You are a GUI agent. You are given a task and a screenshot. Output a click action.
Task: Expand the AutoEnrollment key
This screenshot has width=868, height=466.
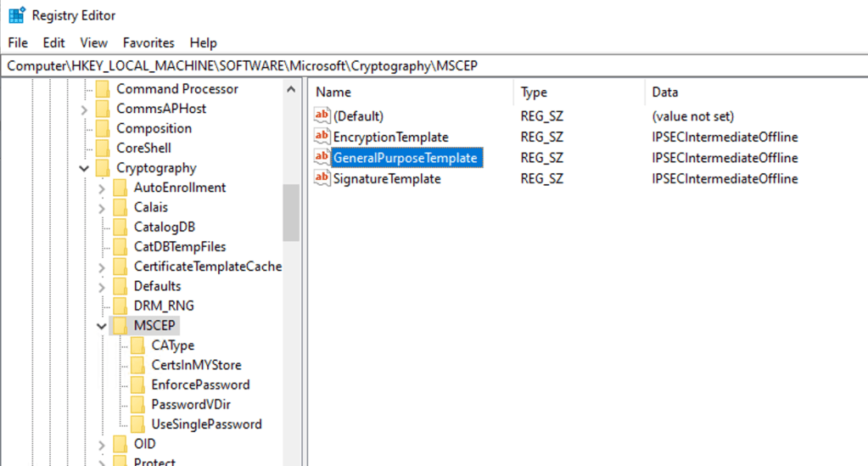pos(101,188)
